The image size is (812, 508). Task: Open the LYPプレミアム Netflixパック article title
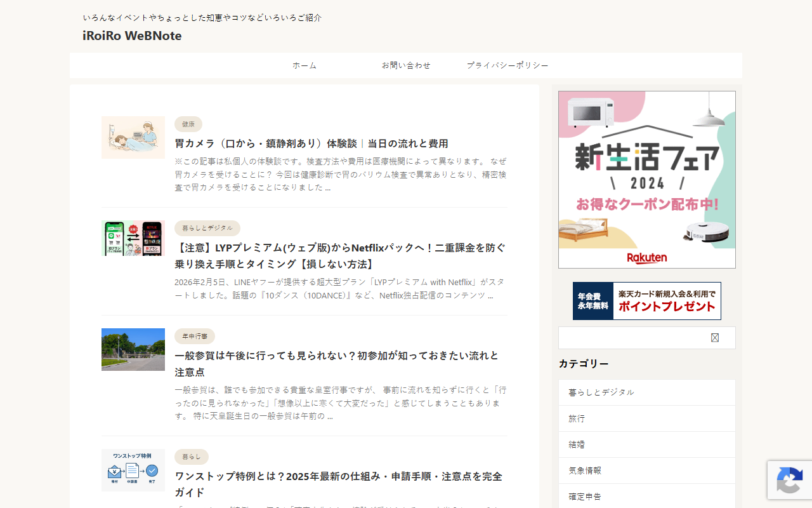pos(341,256)
